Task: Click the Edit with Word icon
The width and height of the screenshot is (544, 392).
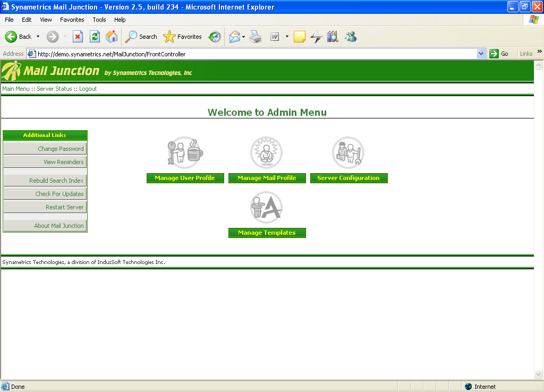Action: click(x=275, y=37)
